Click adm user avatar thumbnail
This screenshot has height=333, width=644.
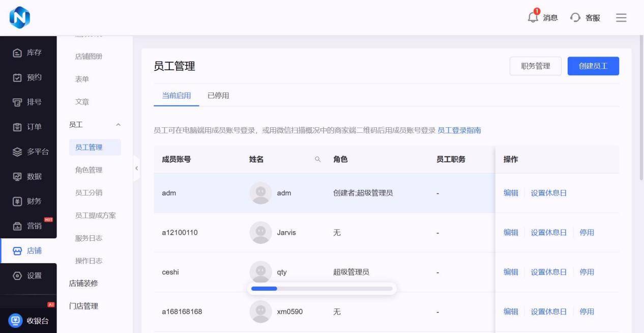(260, 193)
